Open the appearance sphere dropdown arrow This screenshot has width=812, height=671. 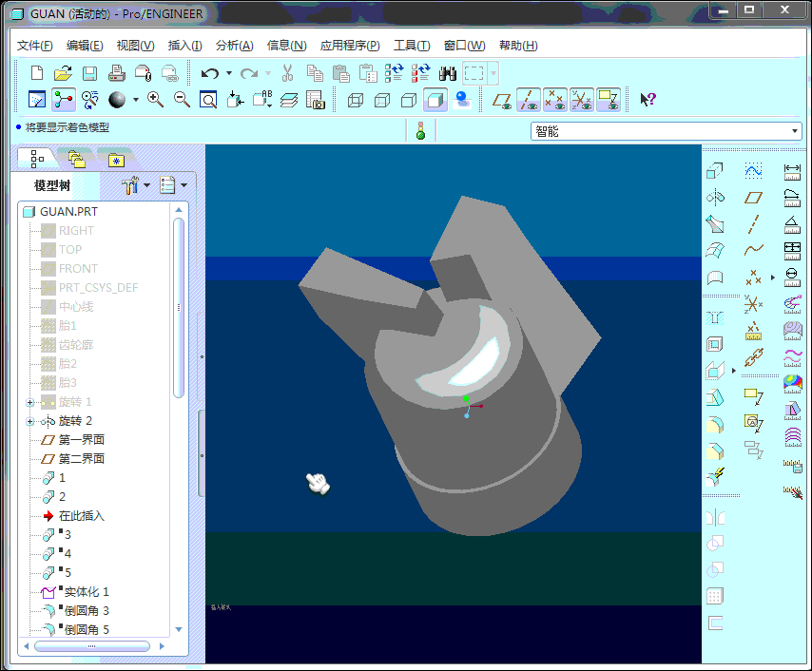(136, 100)
